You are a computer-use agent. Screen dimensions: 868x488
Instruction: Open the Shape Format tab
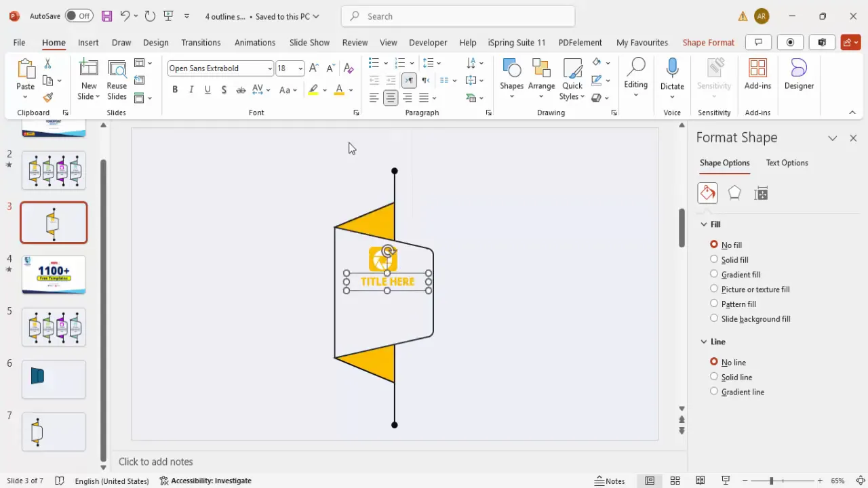coord(708,42)
